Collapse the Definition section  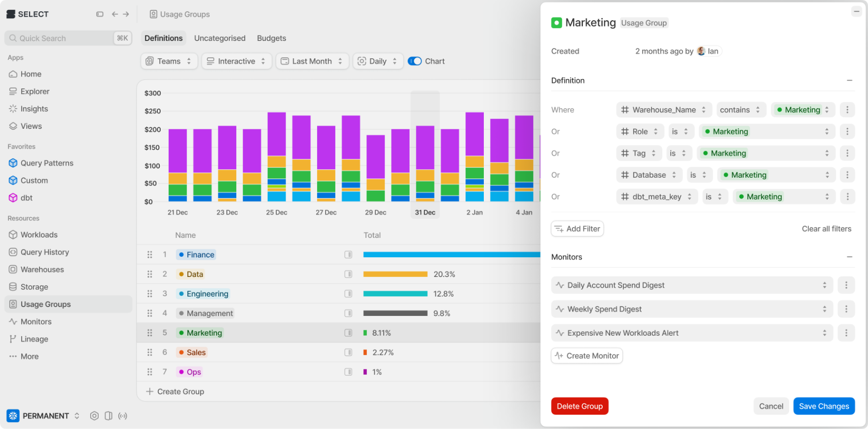tap(849, 80)
